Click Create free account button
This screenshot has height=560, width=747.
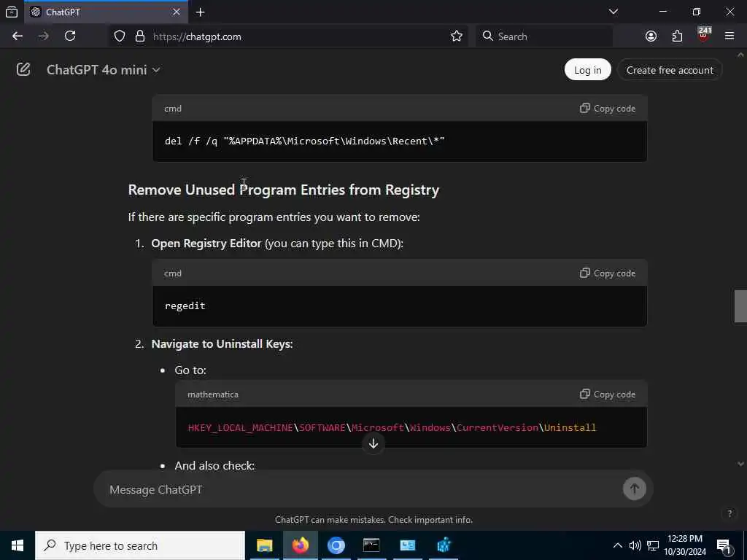[670, 70]
